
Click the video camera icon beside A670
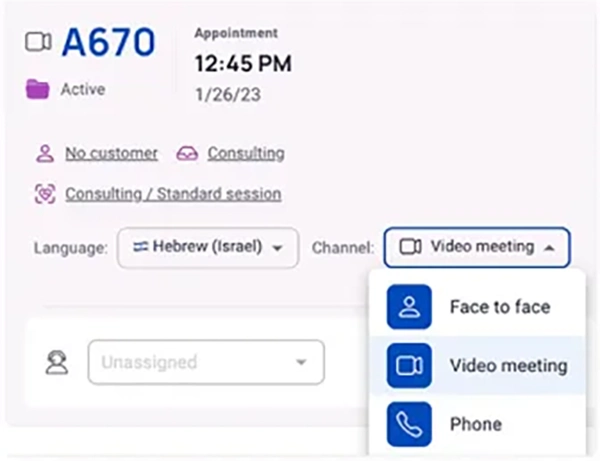click(x=38, y=42)
